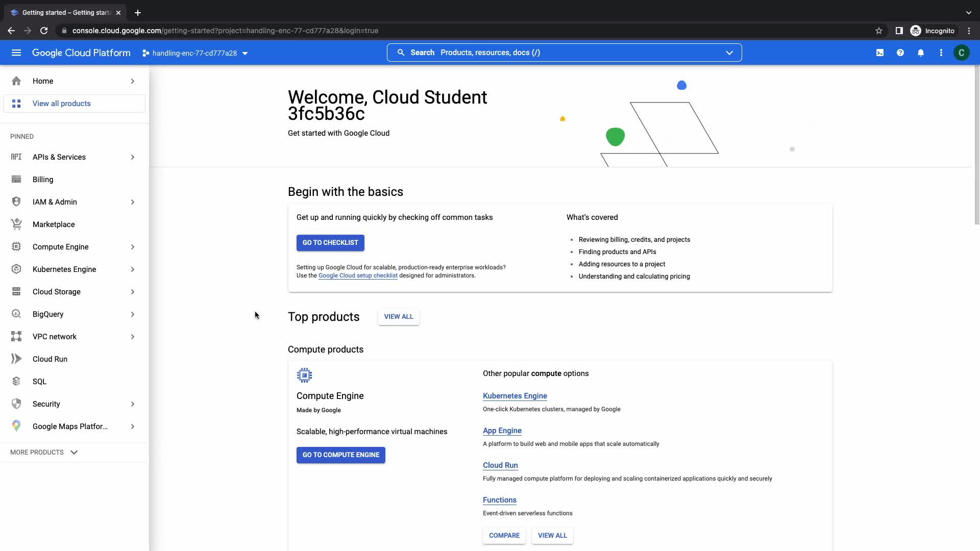This screenshot has width=980, height=551.
Task: Expand the search bar dropdown arrow
Action: (x=729, y=53)
